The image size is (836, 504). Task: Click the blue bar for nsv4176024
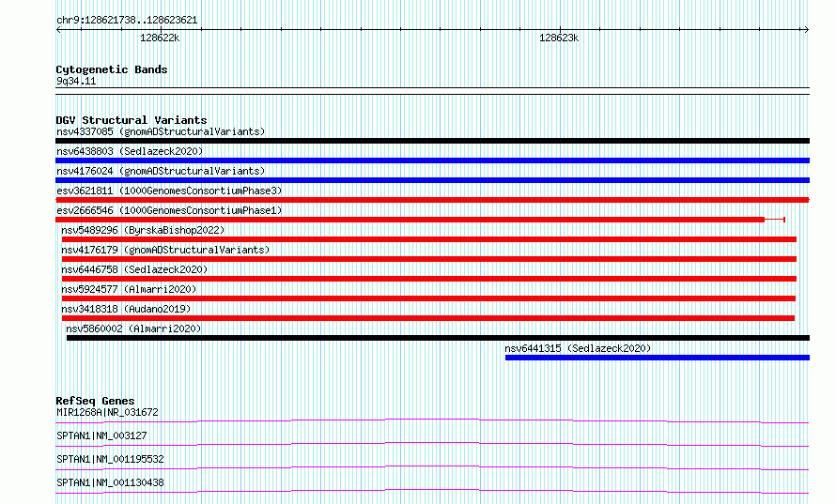[x=432, y=180]
